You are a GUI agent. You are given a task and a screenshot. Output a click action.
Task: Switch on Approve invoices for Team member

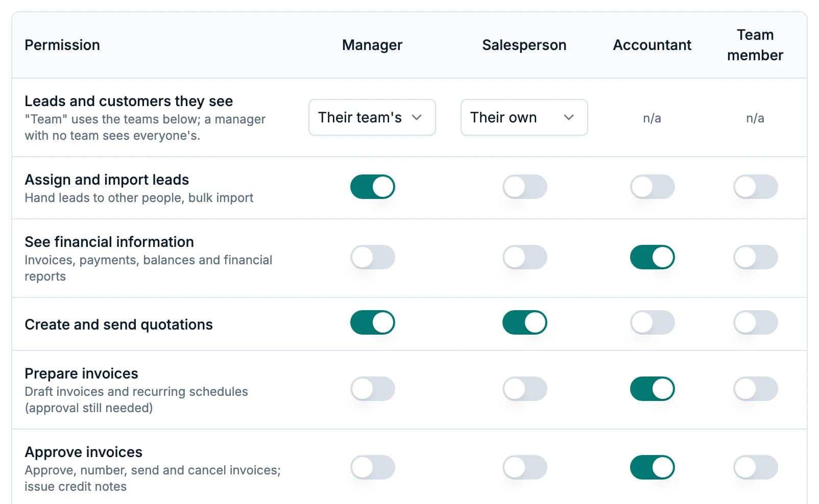pyautogui.click(x=756, y=467)
